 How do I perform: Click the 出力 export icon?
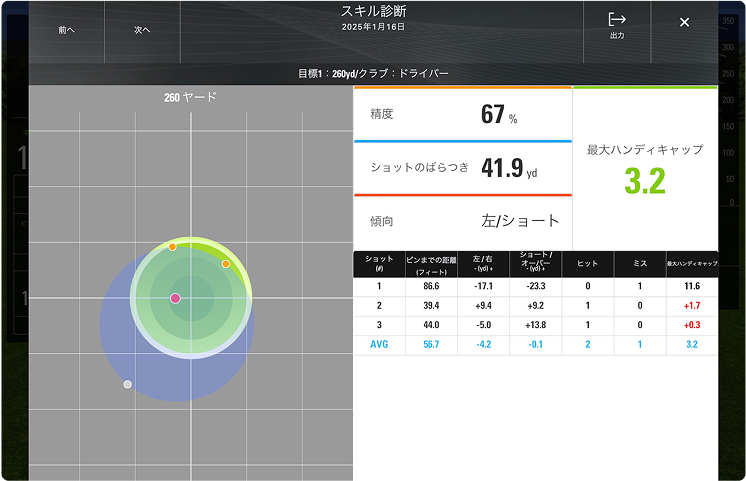coord(617,26)
